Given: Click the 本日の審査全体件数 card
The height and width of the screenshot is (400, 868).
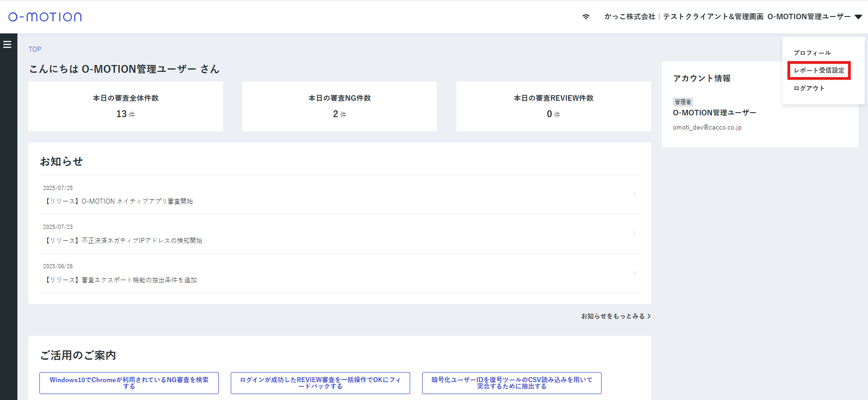Looking at the screenshot, I should click(125, 107).
